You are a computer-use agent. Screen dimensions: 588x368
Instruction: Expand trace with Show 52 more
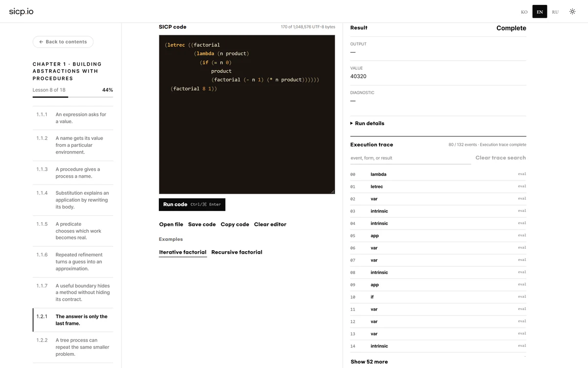[x=369, y=362]
